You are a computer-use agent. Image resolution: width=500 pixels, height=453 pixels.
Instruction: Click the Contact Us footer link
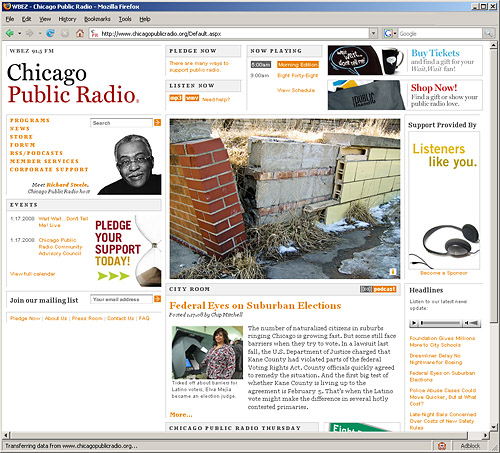(x=120, y=318)
